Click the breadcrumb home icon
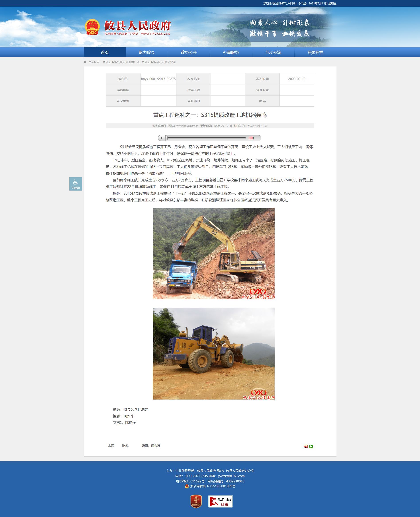The height and width of the screenshot is (517, 420). 85,62
